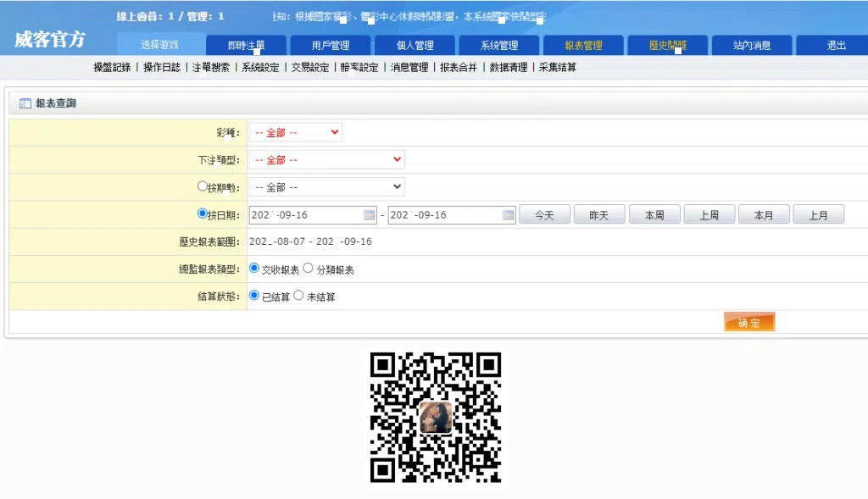Click the 昨天 date shortcut button
This screenshot has height=499, width=868.
tap(599, 214)
